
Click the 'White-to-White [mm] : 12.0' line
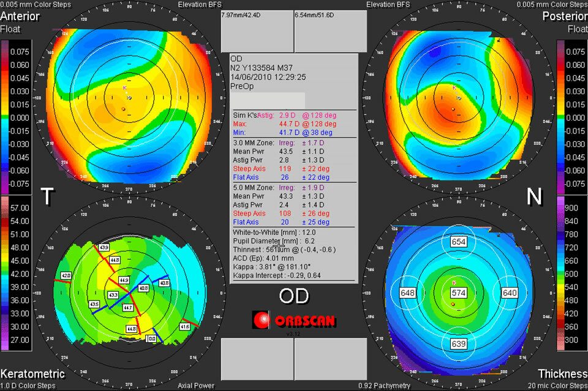coord(274,232)
